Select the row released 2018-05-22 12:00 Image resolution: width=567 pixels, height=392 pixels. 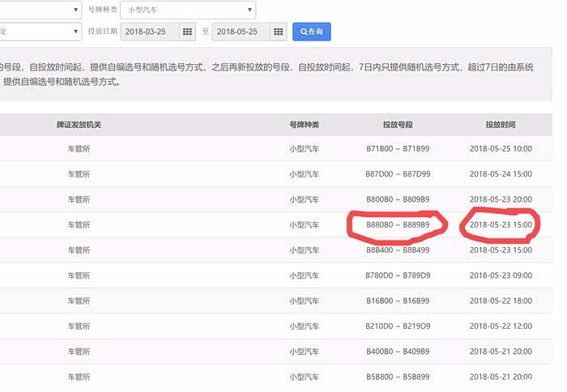(x=501, y=326)
